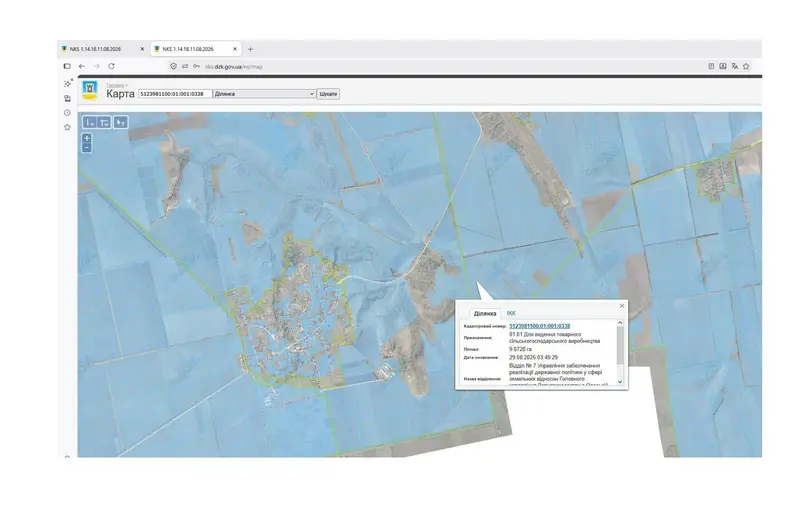Click the nks.dzk.gov.ua address bar

(x=234, y=66)
